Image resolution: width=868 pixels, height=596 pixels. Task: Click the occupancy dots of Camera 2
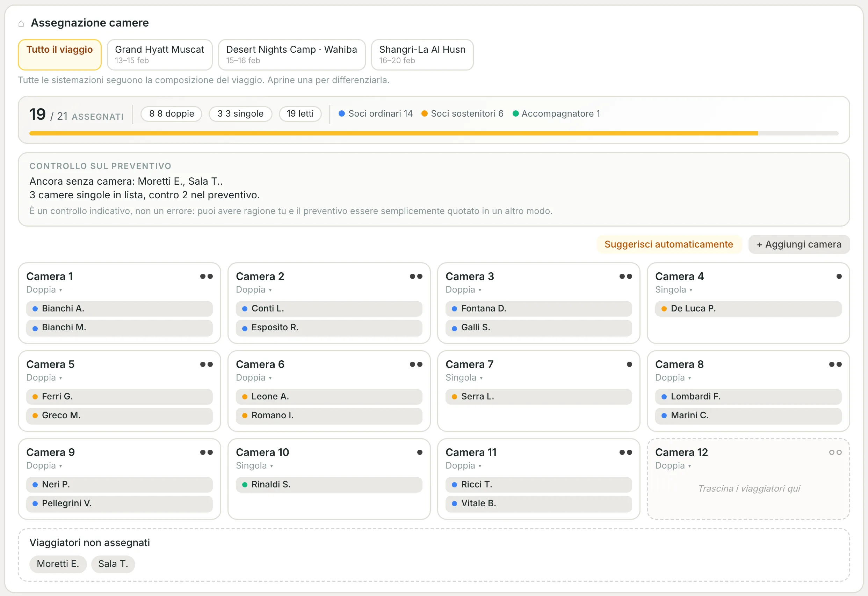click(x=416, y=276)
